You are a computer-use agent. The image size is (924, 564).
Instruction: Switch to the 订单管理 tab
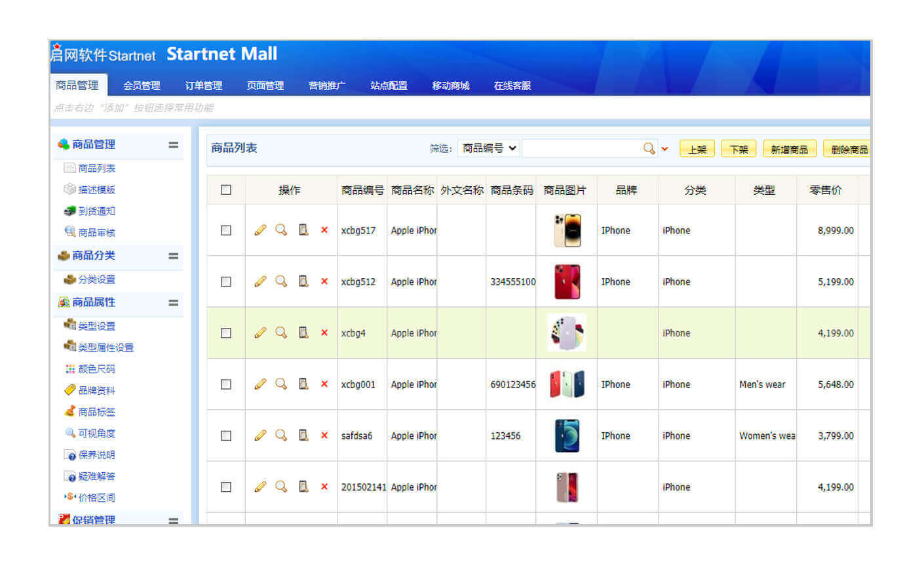point(203,85)
